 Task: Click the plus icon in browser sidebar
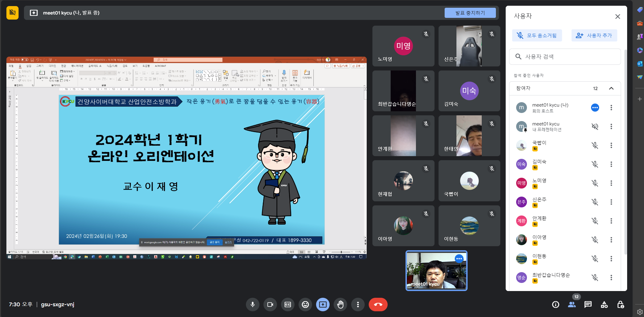click(640, 99)
